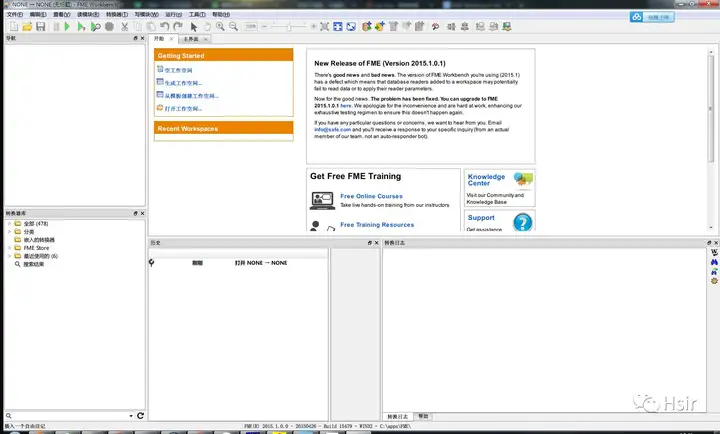Click the Free Online Courses link
The width and height of the screenshot is (720, 434).
371,196
